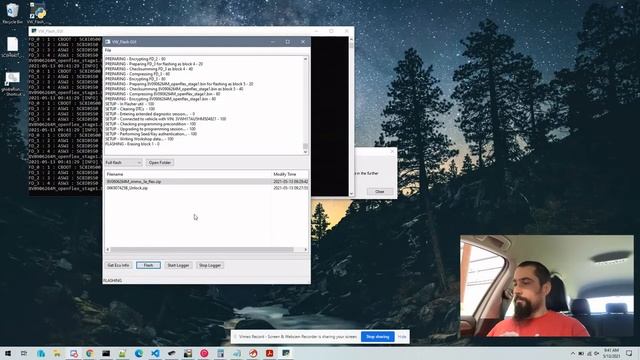Click the network icon in system tray
Viewport: 640px width, 360px height.
[589, 353]
